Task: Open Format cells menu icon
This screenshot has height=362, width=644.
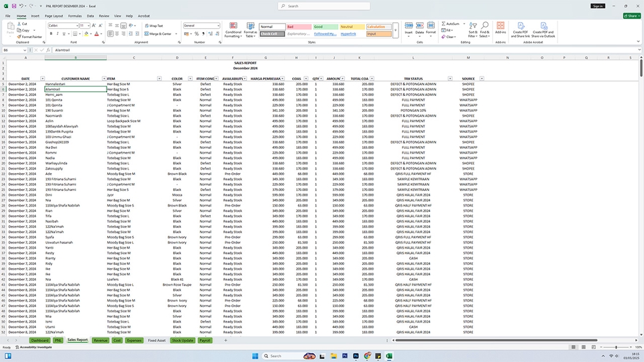Action: (431, 26)
